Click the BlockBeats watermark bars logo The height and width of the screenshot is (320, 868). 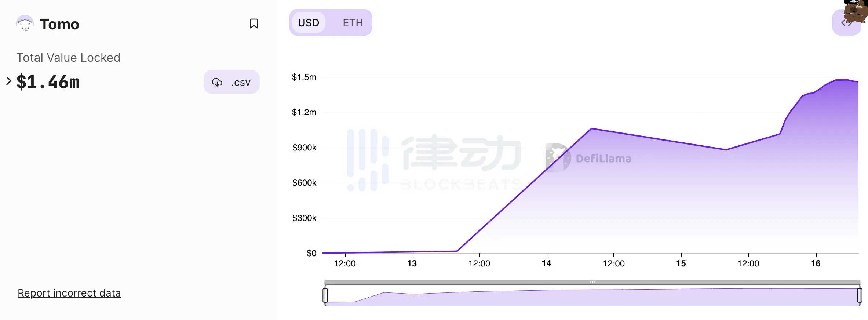368,160
